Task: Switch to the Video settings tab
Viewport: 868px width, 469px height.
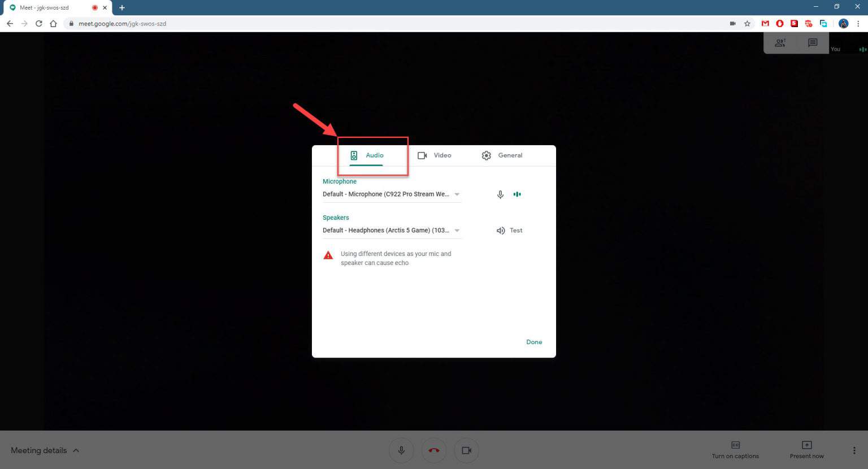Action: [435, 155]
